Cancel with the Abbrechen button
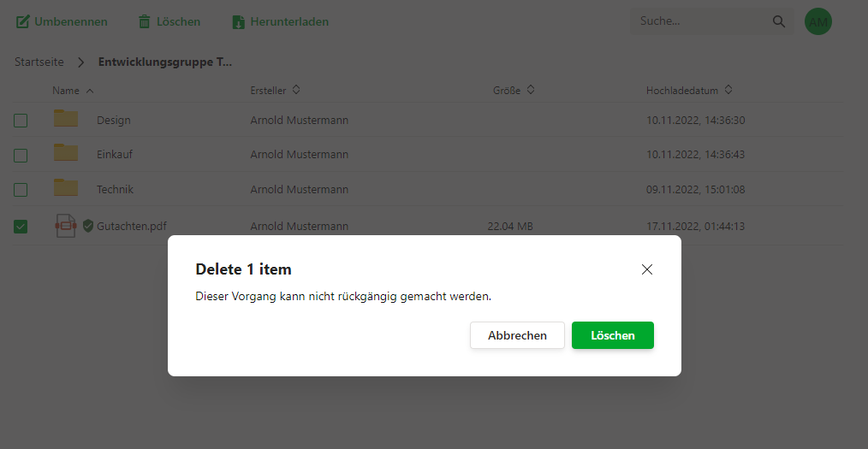 coord(517,335)
